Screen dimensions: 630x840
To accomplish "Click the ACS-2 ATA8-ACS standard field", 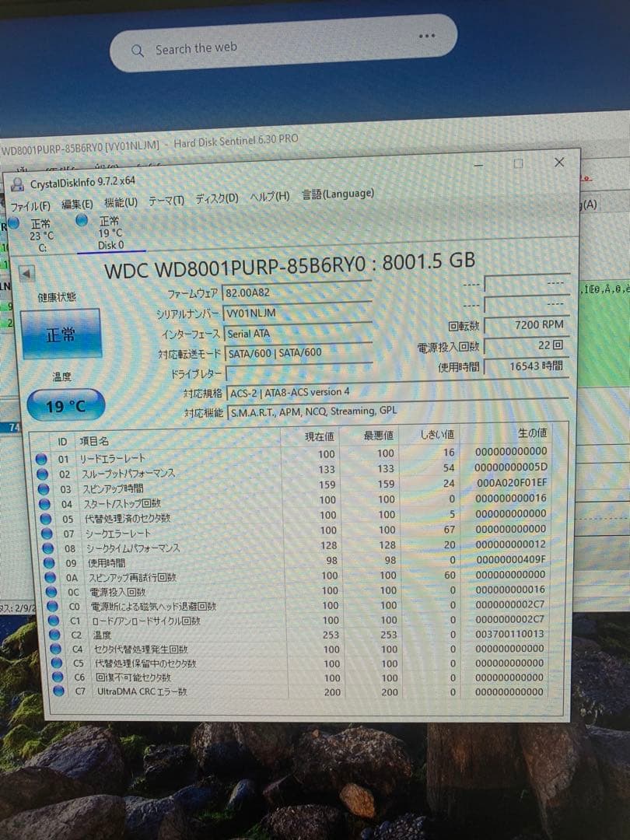I will [x=397, y=391].
